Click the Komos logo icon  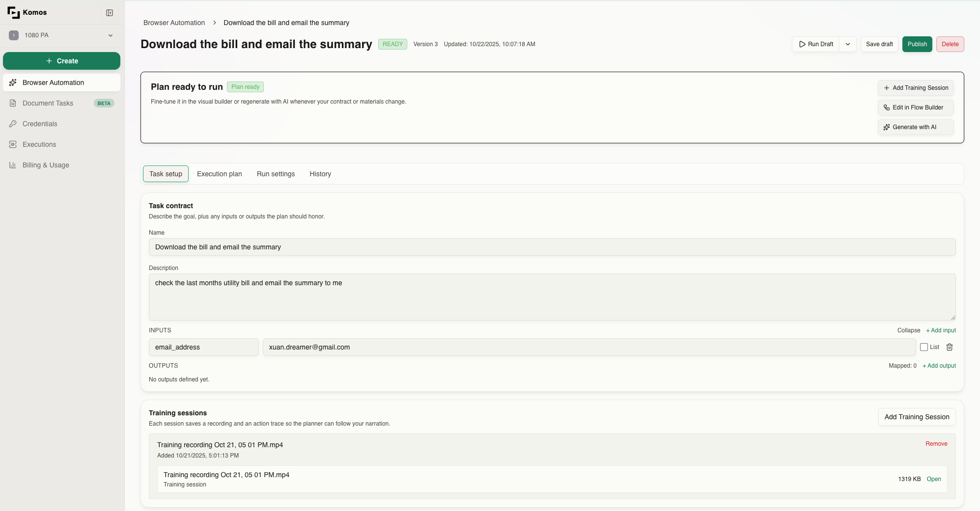point(14,12)
